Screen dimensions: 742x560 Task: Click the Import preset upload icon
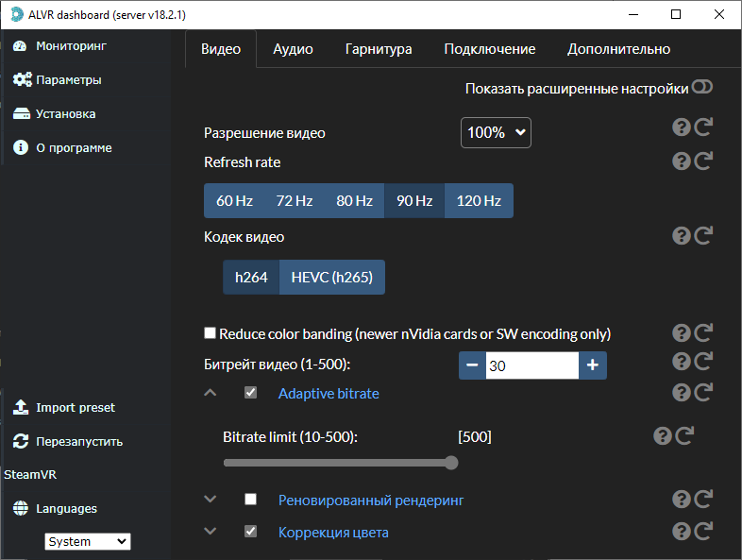21,407
